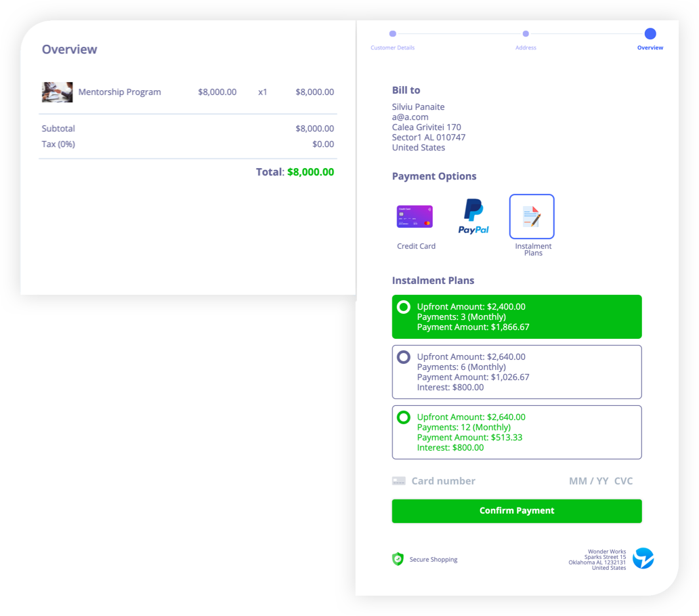Click the Wonder Works address text
This screenshot has width=699, height=616.
point(597,560)
